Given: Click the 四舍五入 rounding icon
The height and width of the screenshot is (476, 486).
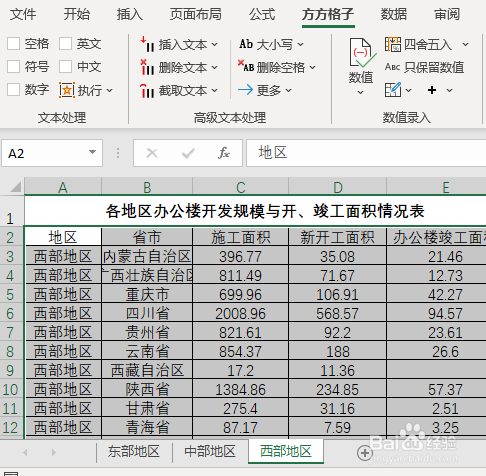Looking at the screenshot, I should click(x=393, y=44).
